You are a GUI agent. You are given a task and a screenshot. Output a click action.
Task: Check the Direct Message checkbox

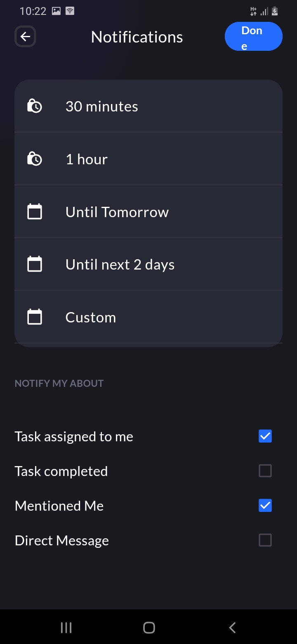point(265,540)
